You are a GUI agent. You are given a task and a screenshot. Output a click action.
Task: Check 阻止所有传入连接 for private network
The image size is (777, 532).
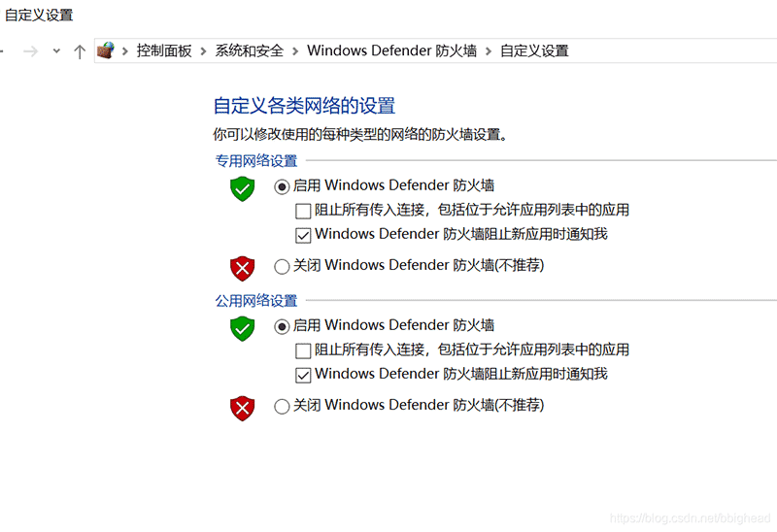303,211
